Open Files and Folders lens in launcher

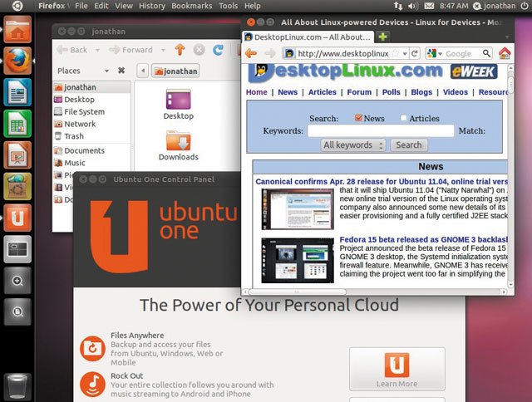[x=17, y=311]
